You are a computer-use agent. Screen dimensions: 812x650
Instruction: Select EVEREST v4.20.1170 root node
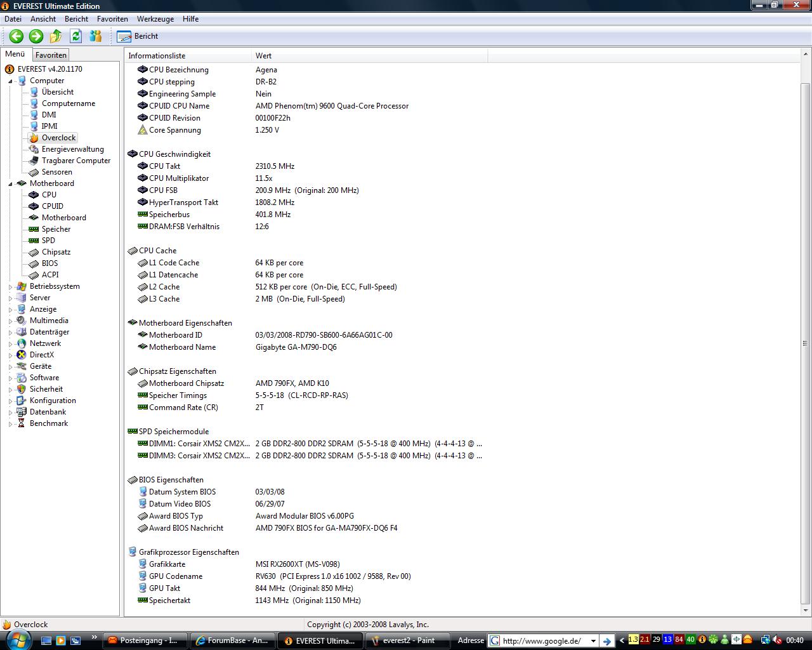click(49, 69)
